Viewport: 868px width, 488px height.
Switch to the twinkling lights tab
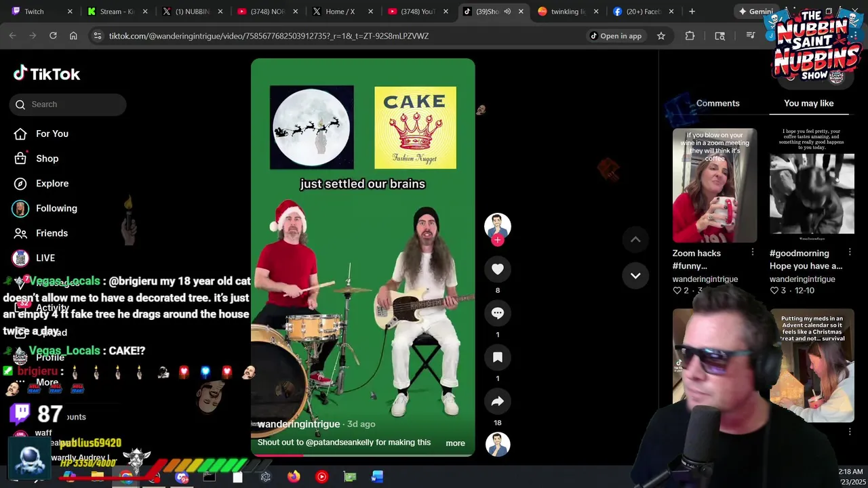point(568,12)
